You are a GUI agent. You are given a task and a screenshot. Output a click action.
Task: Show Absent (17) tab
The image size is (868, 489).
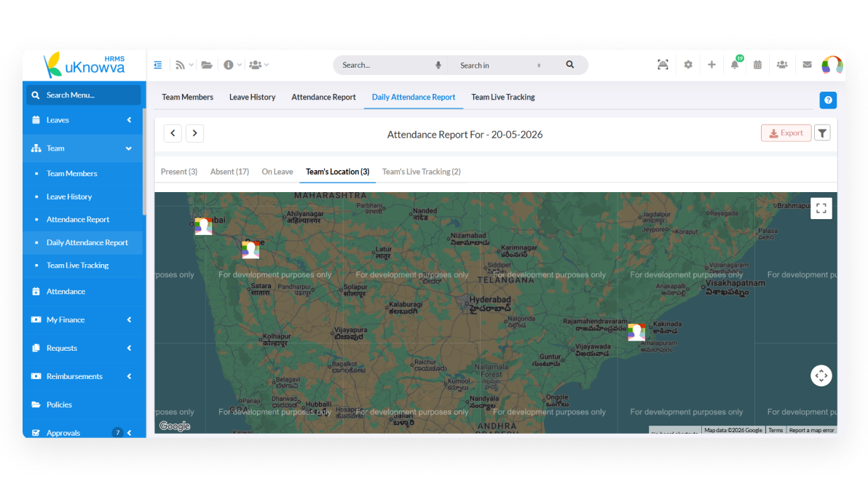pos(229,172)
